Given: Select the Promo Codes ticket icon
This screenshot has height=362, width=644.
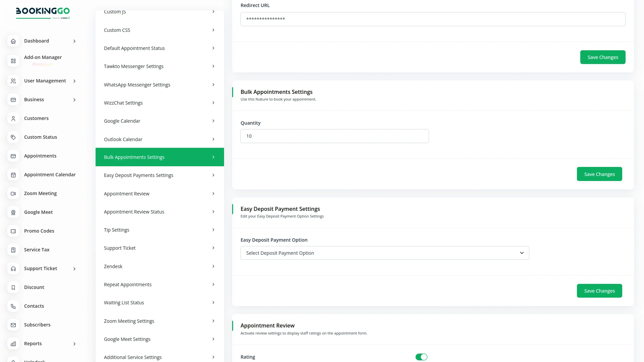Looking at the screenshot, I should (x=13, y=231).
